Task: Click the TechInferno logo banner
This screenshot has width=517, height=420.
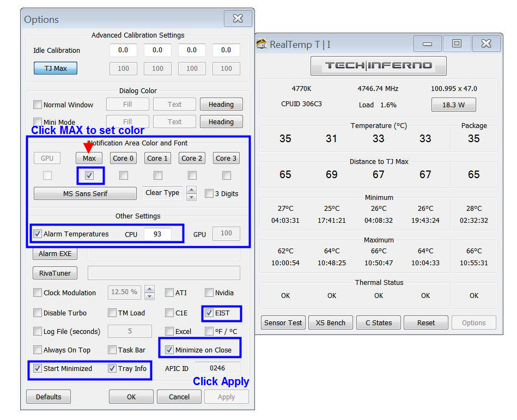Action: (x=378, y=66)
